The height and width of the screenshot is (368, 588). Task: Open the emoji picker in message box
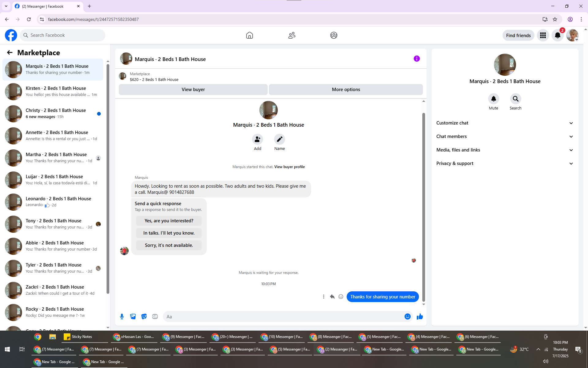tap(408, 316)
